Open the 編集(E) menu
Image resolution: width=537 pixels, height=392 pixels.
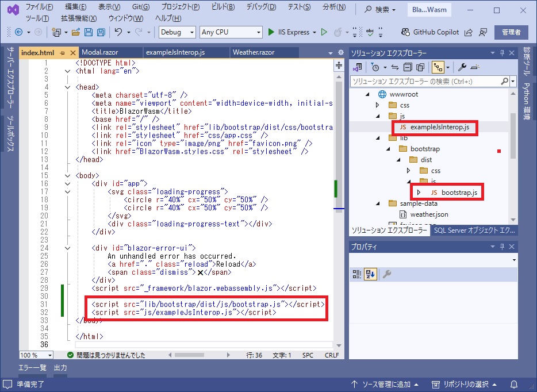coord(76,7)
